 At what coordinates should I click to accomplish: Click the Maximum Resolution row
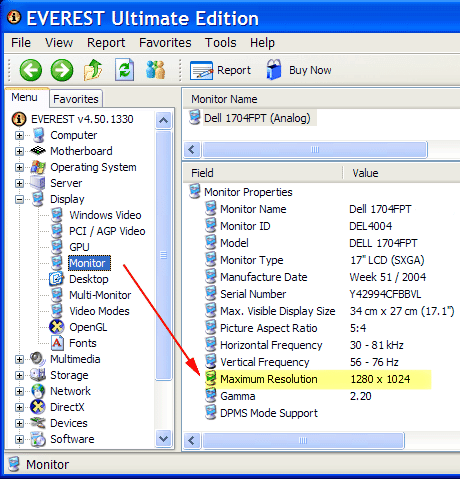click(318, 379)
